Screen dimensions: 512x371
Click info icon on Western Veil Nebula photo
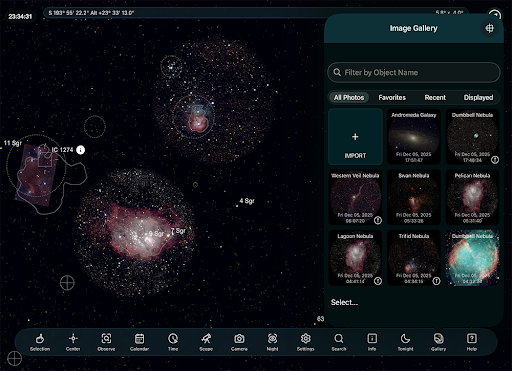click(x=378, y=220)
